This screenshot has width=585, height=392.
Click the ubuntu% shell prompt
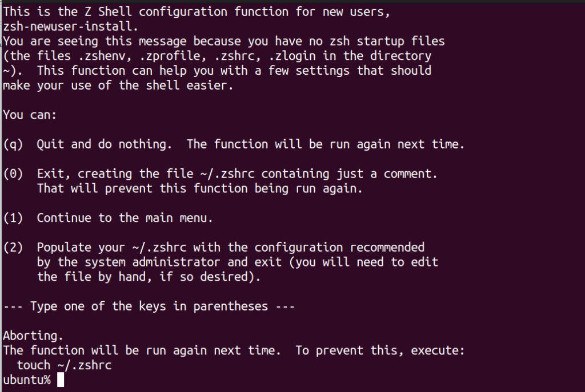27,380
